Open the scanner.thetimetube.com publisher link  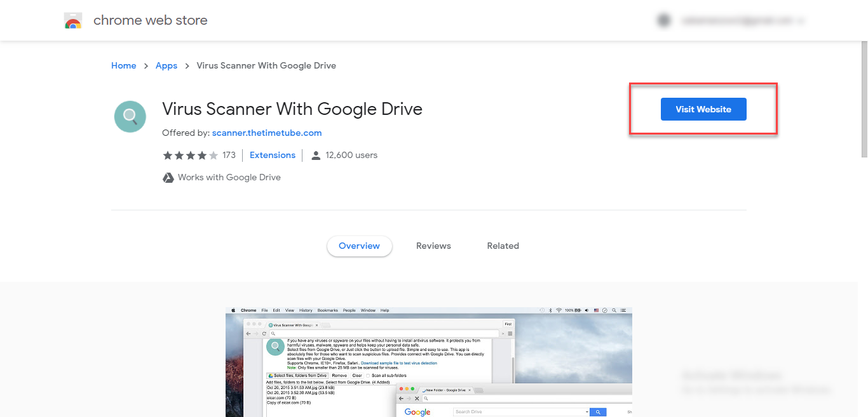(267, 133)
